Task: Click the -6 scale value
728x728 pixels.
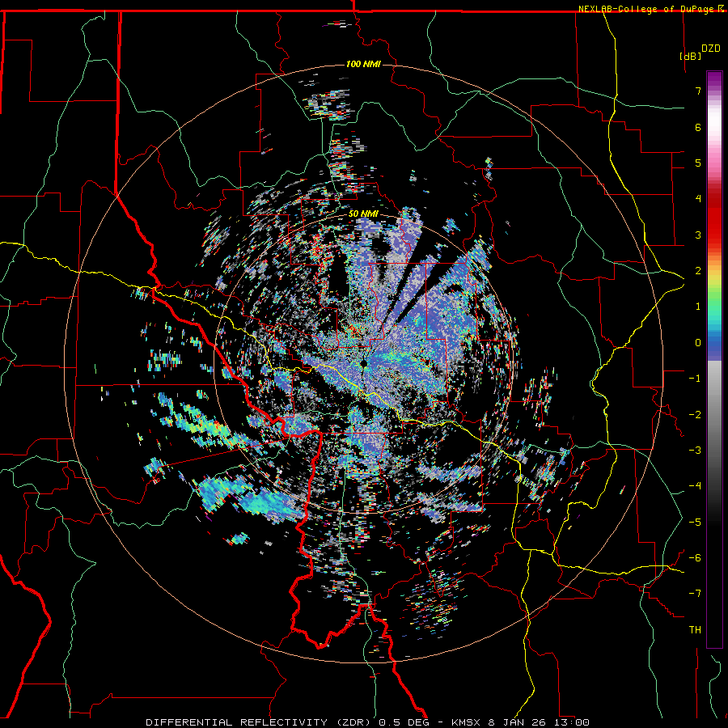Action: [x=695, y=558]
